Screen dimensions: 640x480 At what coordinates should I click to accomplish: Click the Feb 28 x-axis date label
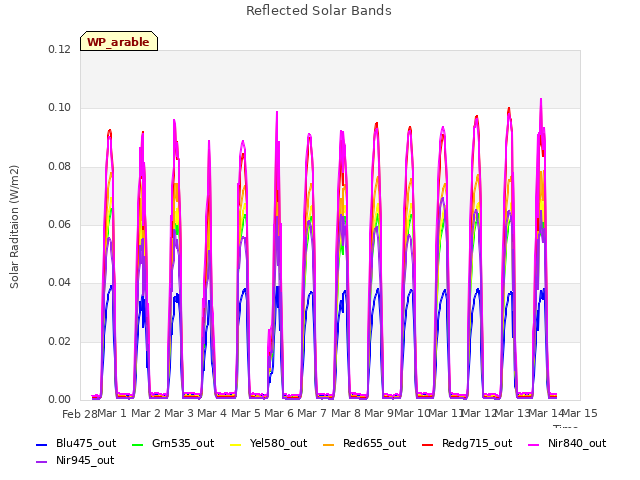[80, 414]
